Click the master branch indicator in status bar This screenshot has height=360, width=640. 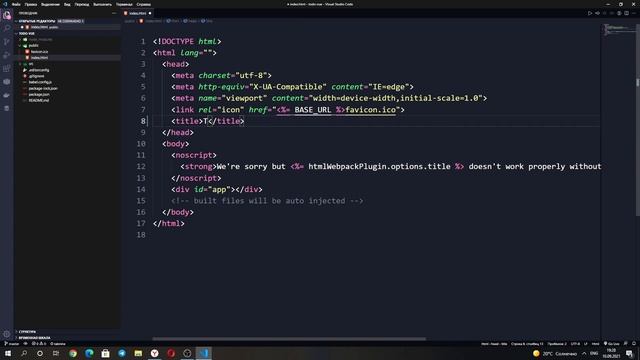click(12, 344)
